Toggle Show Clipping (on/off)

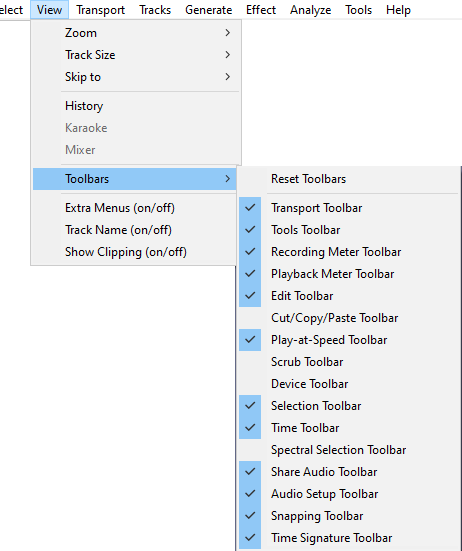click(x=135, y=252)
